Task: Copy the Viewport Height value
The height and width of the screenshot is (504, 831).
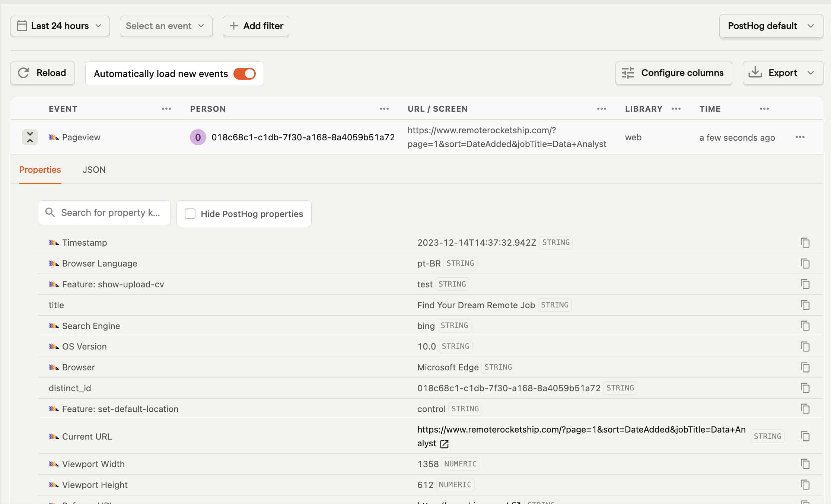Action: (805, 485)
